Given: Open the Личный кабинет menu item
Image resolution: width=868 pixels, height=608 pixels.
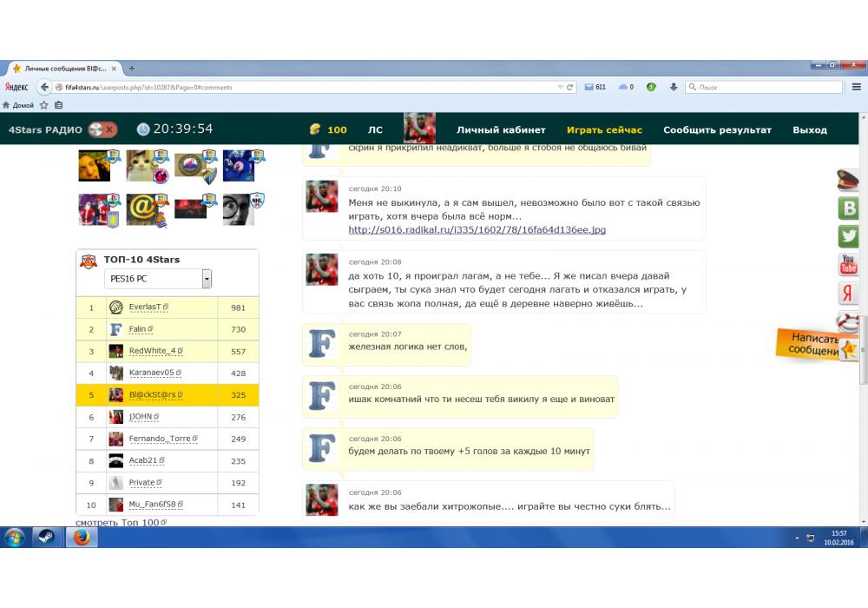Looking at the screenshot, I should click(x=501, y=130).
